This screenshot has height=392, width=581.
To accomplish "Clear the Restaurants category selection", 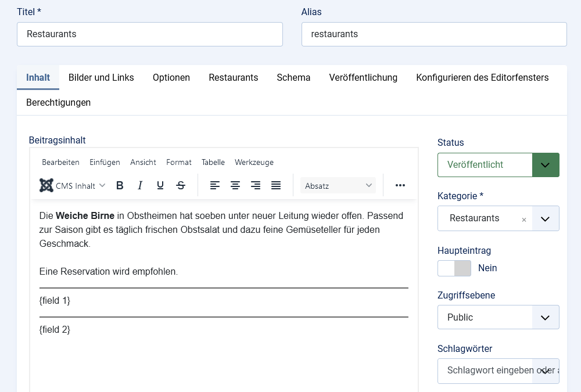I will pos(524,220).
